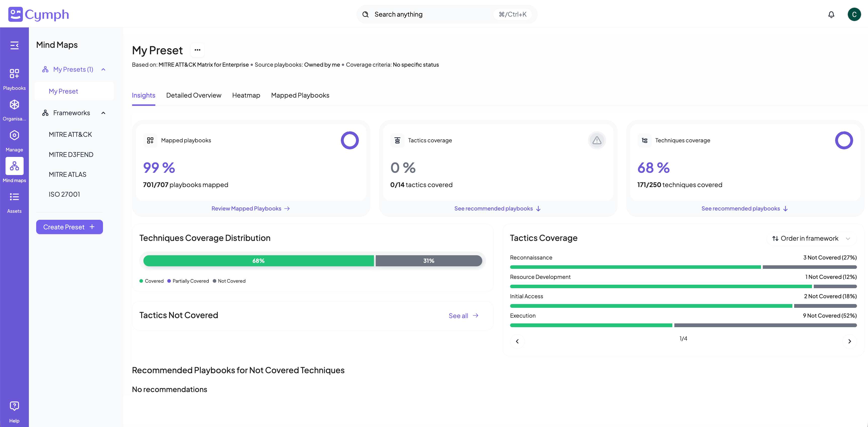Open notifications via the bell icon

pos(831,14)
